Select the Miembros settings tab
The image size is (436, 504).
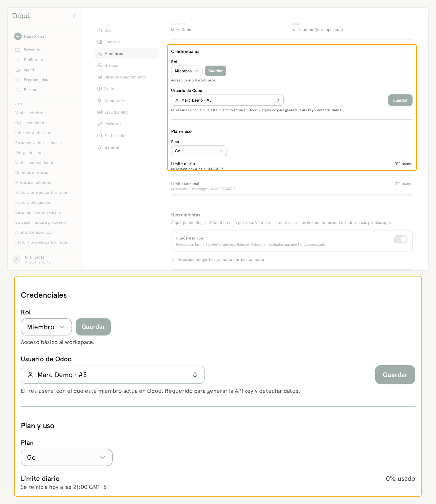[x=126, y=54]
